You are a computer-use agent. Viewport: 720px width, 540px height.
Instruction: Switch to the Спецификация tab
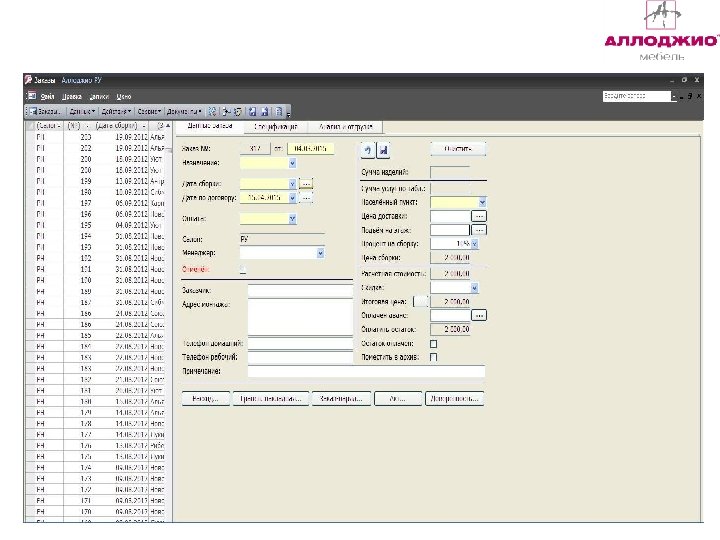[x=276, y=127]
